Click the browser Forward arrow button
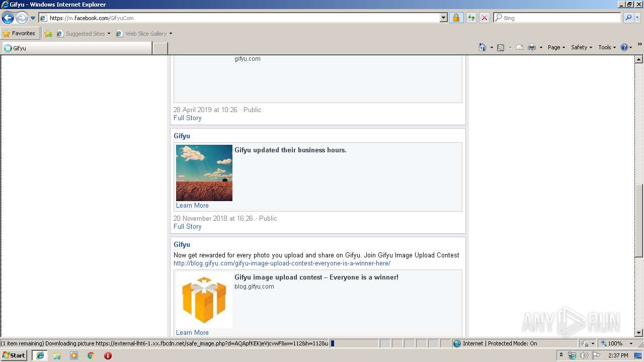 [22, 18]
